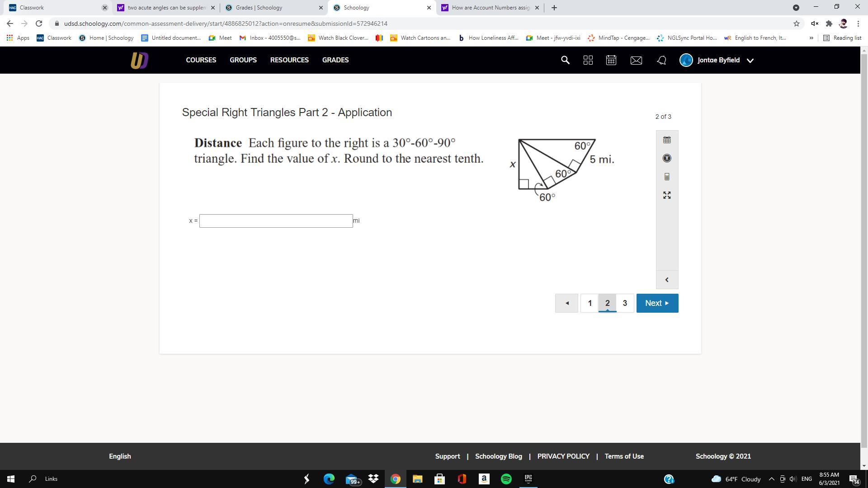Click the search magnifier in header
868x488 pixels.
click(565, 60)
